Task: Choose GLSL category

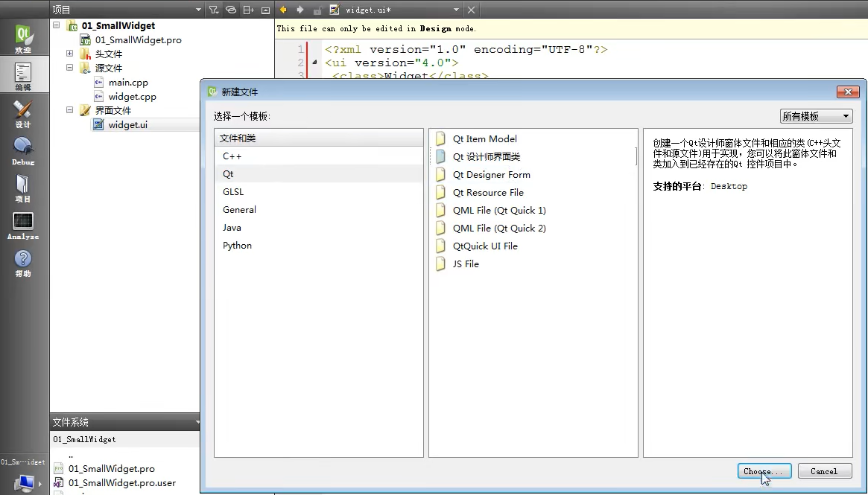Action: tap(319, 192)
